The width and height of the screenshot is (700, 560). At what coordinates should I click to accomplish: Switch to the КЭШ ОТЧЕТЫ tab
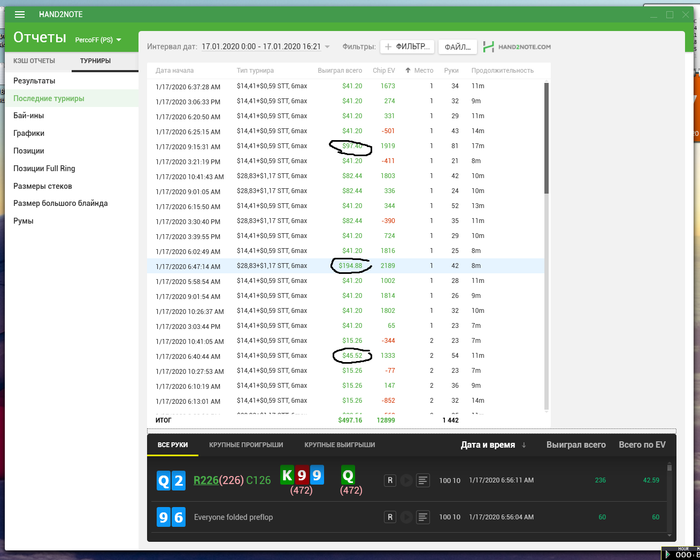coord(33,61)
